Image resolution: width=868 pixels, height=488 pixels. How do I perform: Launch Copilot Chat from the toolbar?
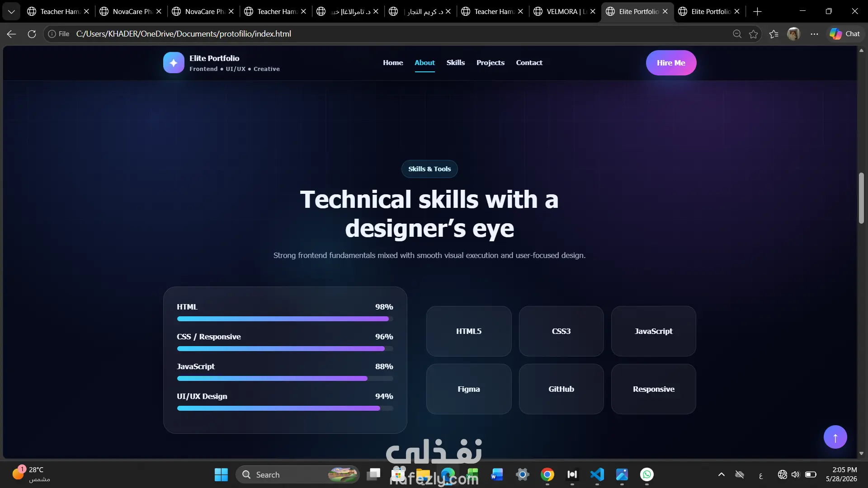[x=844, y=34]
